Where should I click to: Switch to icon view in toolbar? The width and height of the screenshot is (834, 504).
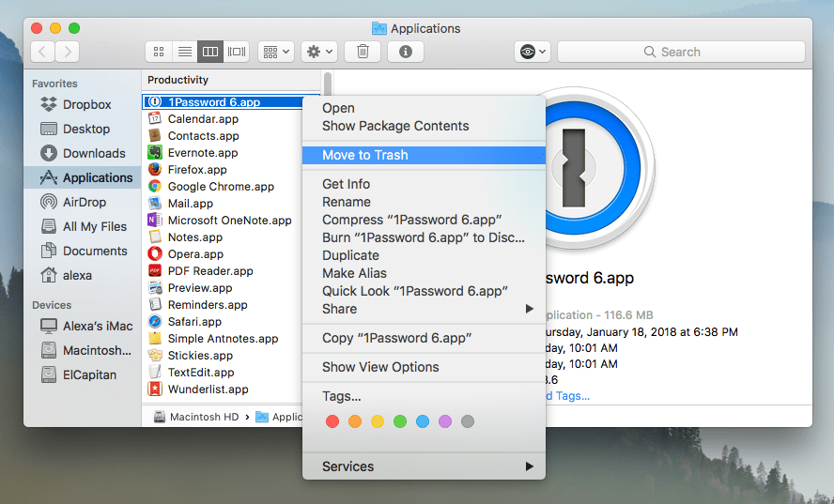tap(159, 52)
